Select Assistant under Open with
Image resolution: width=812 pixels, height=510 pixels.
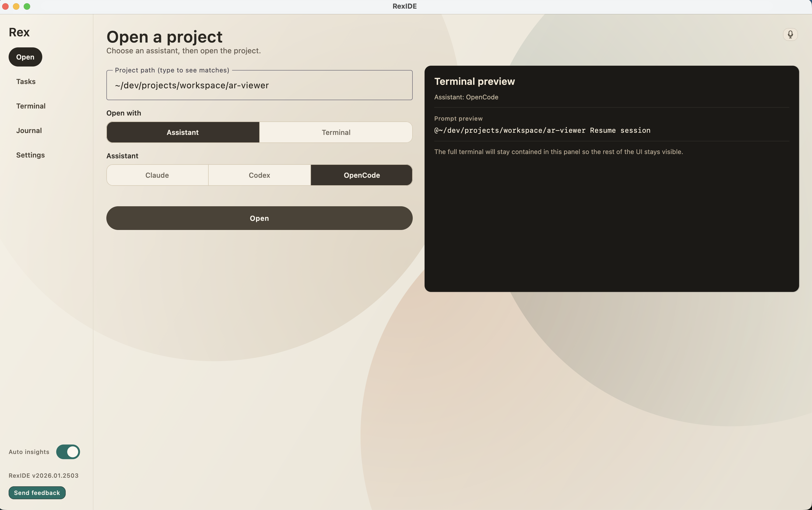(x=183, y=132)
